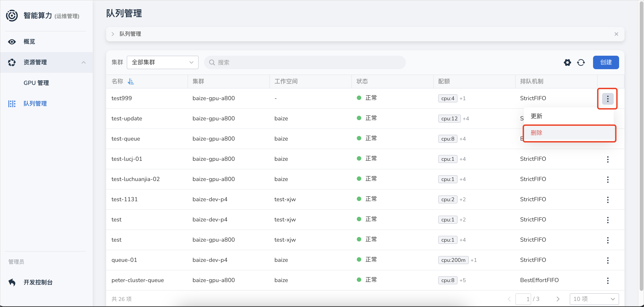
Task: Open the more menu for test999
Action: coord(608,99)
